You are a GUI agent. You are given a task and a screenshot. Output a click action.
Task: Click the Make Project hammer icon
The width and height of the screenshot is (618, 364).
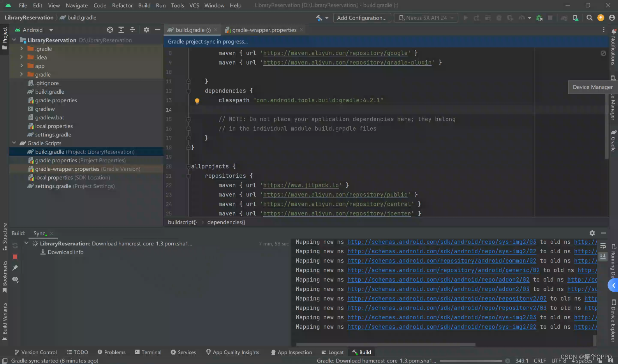(319, 18)
